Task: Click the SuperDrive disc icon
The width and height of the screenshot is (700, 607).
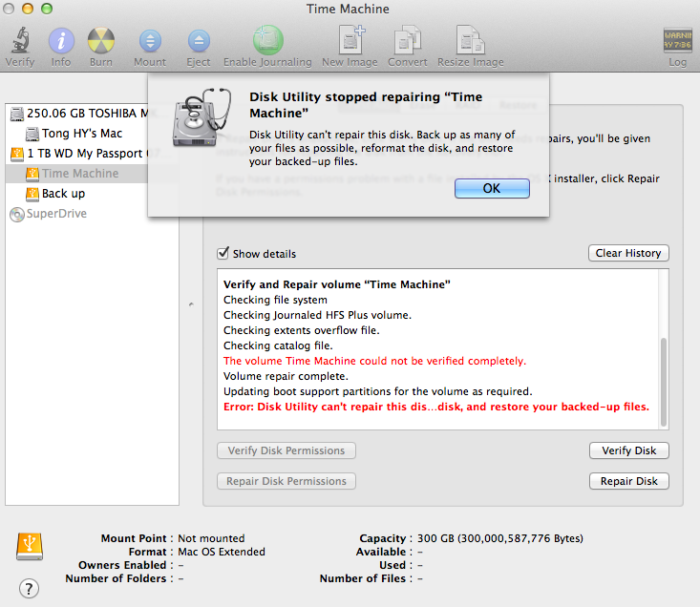Action: (x=17, y=215)
